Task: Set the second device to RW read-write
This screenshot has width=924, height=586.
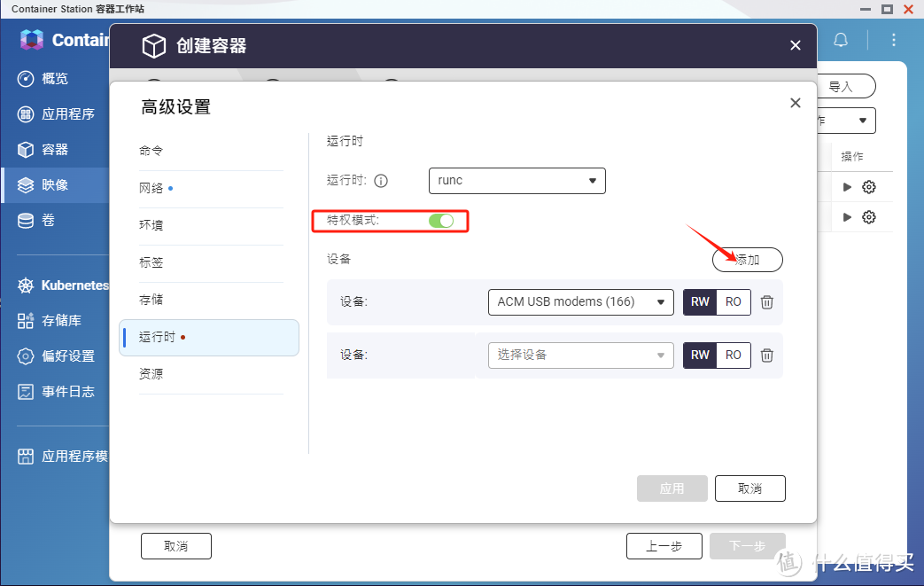Action: (700, 355)
